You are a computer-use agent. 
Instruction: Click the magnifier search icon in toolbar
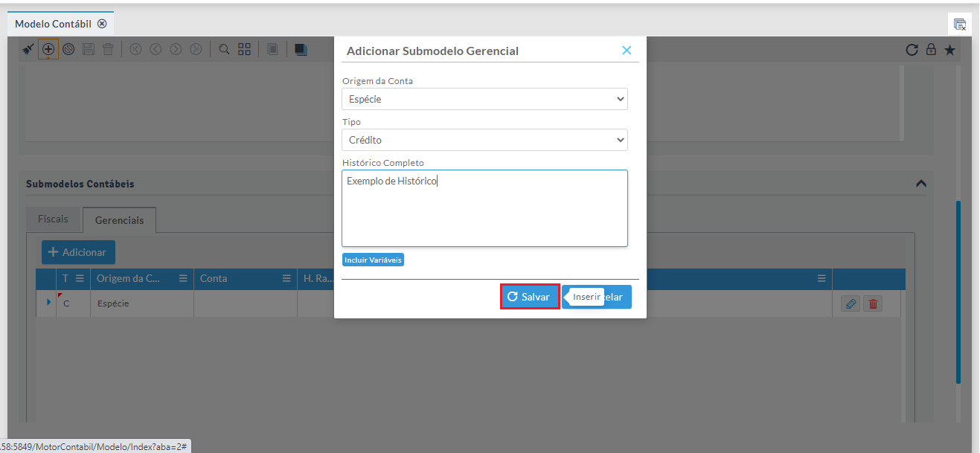coord(224,49)
